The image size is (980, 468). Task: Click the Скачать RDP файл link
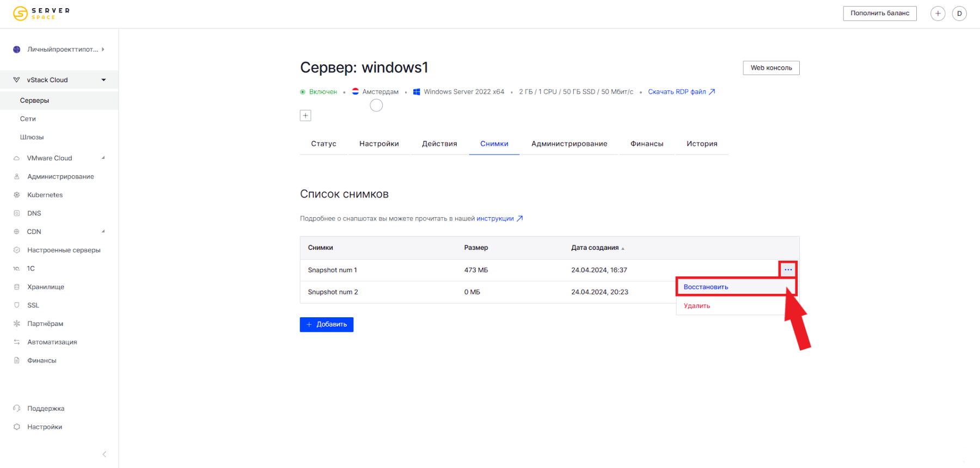pyautogui.click(x=681, y=92)
